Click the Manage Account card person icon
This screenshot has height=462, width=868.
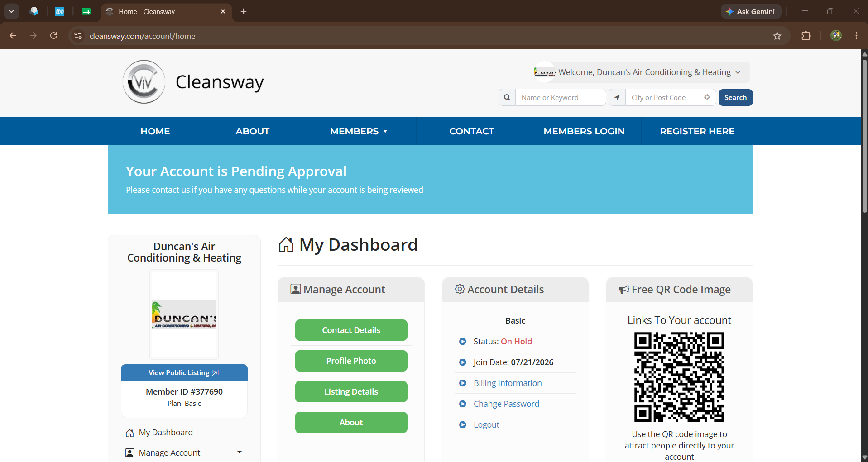[296, 289]
